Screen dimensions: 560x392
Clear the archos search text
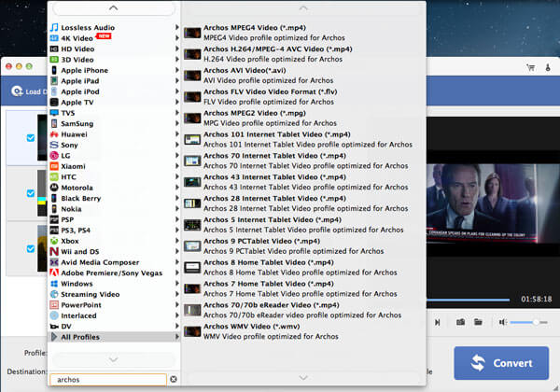coord(174,379)
